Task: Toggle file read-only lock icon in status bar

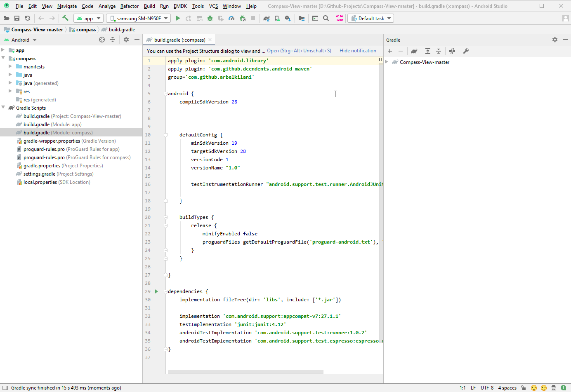Action: pos(523,388)
